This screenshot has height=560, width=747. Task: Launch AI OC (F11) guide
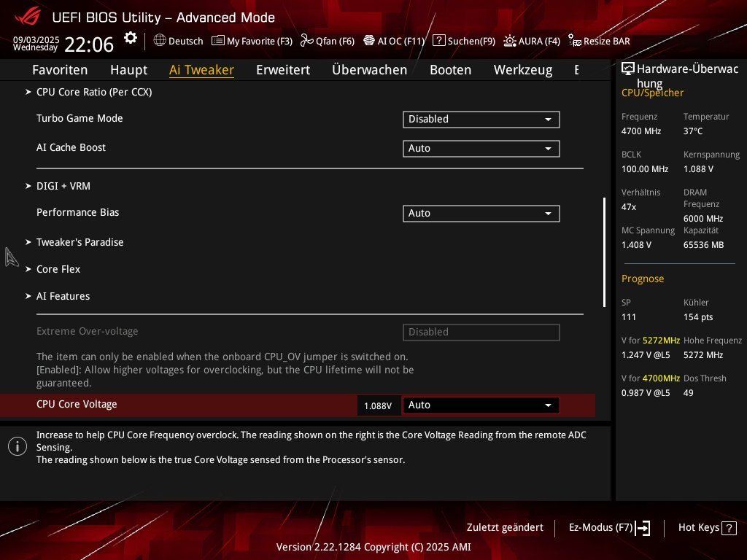[x=394, y=41]
